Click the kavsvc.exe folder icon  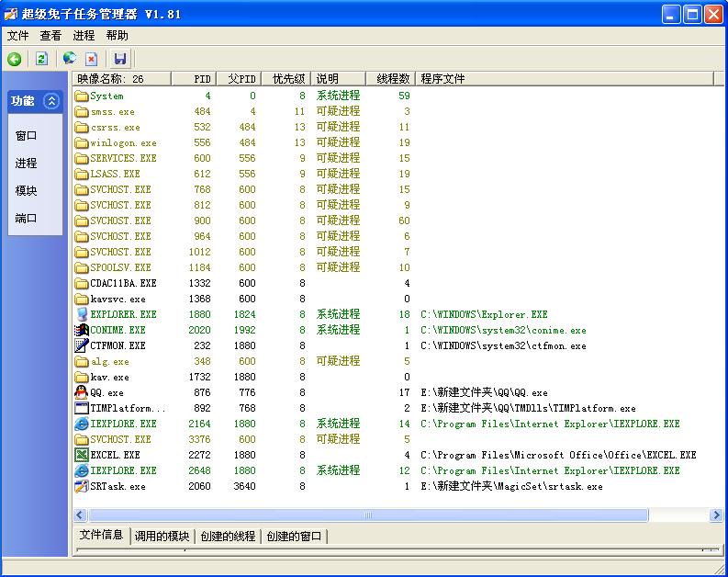pos(82,299)
